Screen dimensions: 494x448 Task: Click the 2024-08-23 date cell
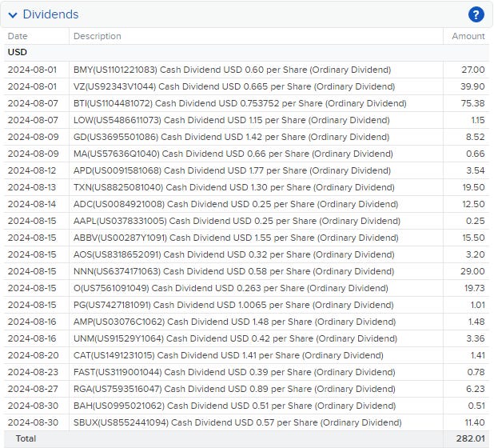(33, 372)
